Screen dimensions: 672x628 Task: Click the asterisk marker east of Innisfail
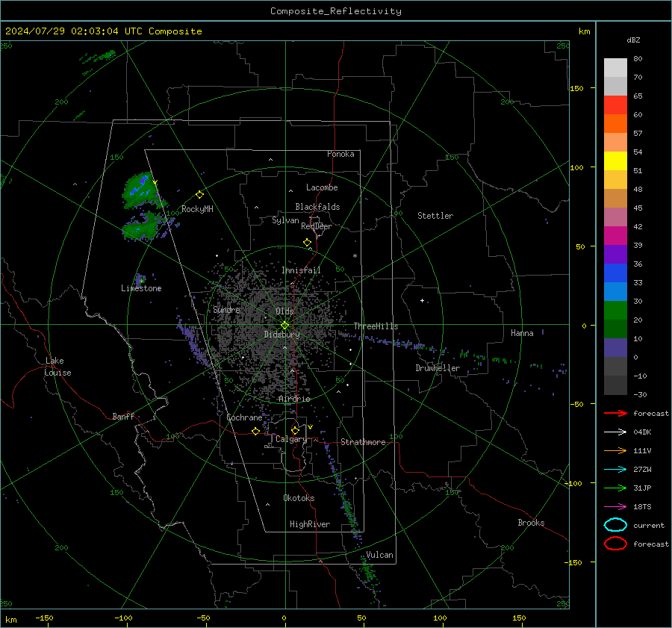tap(355, 256)
